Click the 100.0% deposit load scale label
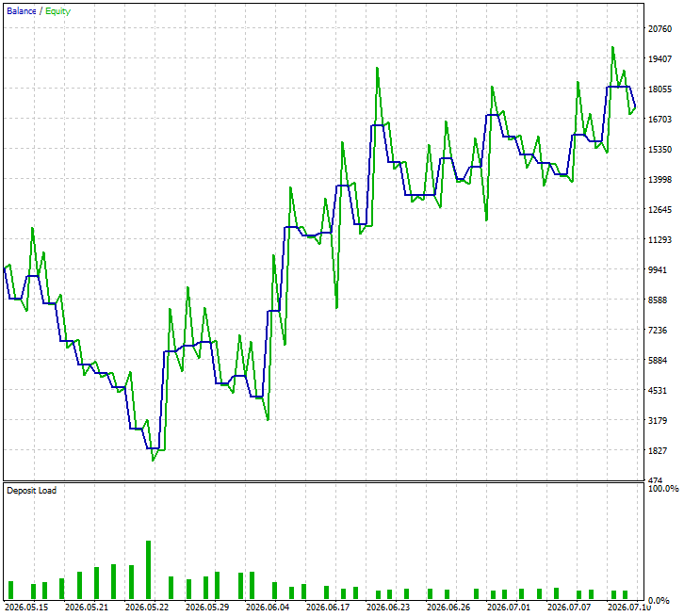The width and height of the screenshot is (684, 616). pos(663,489)
